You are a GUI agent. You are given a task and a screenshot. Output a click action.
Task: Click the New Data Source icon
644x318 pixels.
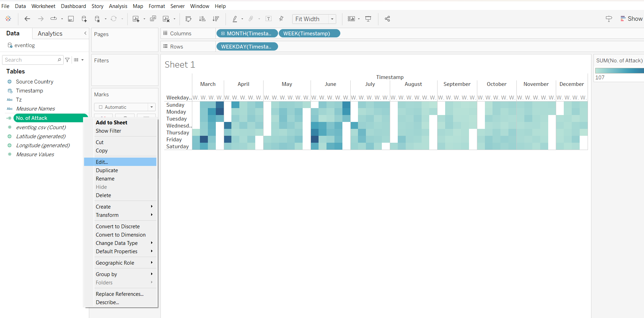pyautogui.click(x=84, y=19)
